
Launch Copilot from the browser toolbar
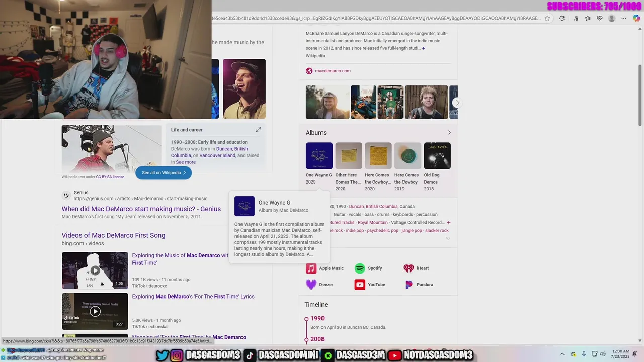636,18
